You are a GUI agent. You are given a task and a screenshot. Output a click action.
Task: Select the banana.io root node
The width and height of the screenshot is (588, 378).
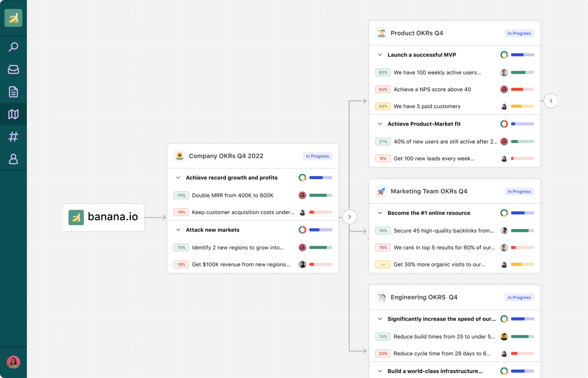pos(104,217)
